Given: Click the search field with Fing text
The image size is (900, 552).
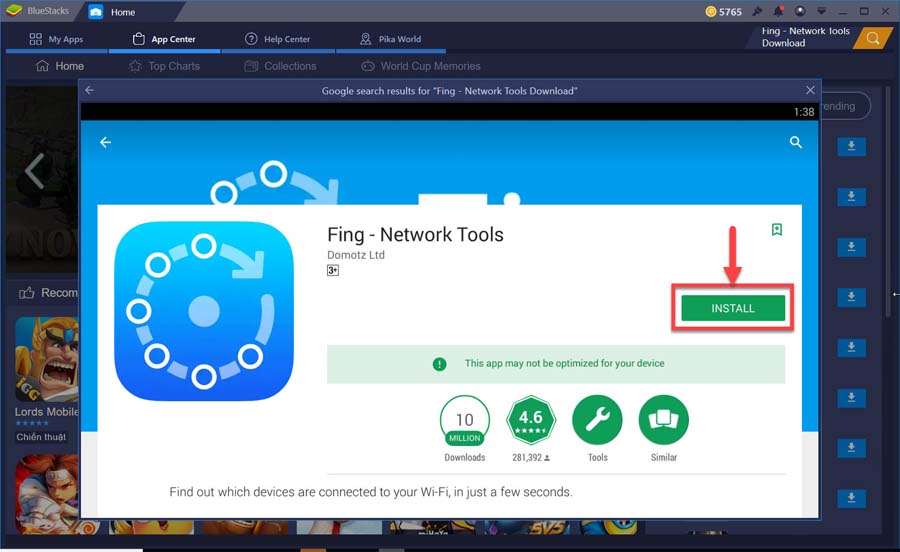Looking at the screenshot, I should point(804,37).
